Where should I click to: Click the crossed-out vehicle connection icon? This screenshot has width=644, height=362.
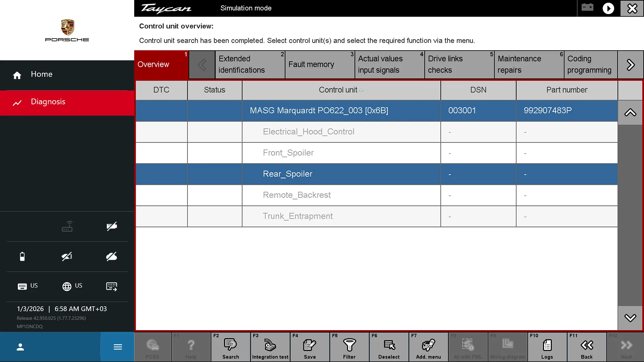(x=67, y=257)
